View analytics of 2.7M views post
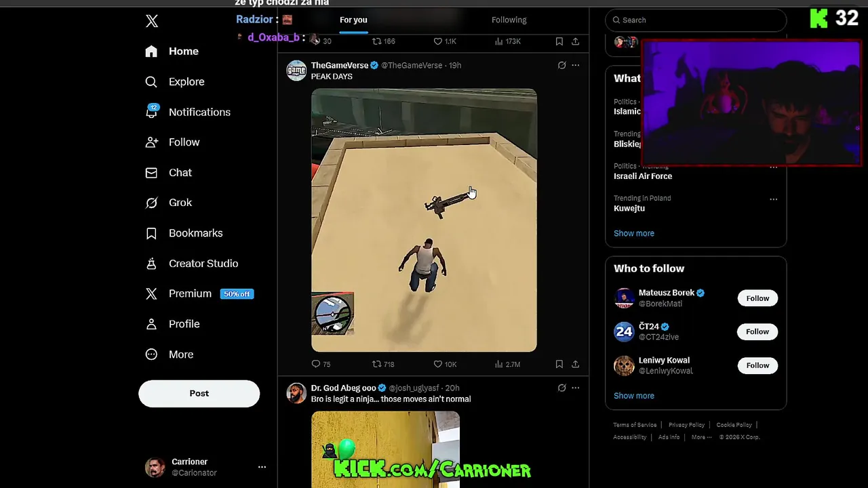The width and height of the screenshot is (868, 488). coord(507,364)
